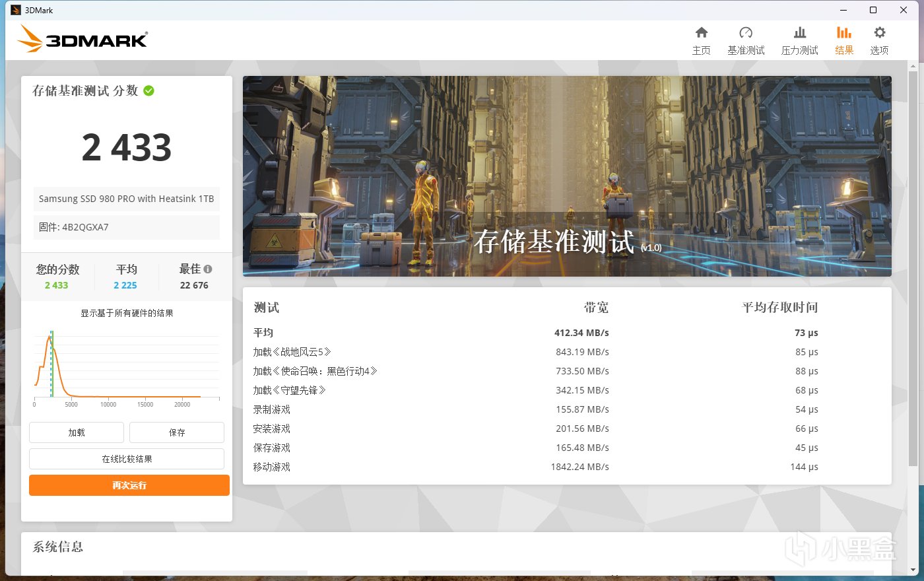Click the 在线比较结果 button
This screenshot has width=924, height=581.
[127, 459]
